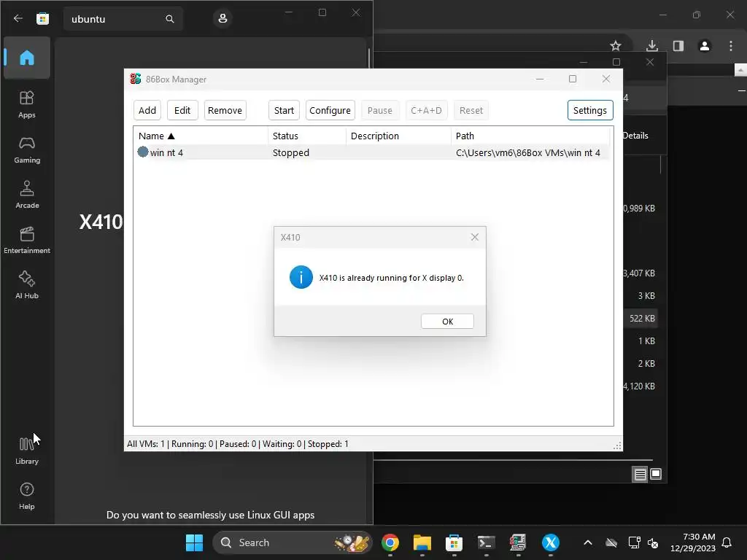Open X410 from taskbar
The height and width of the screenshot is (560, 747).
551,542
